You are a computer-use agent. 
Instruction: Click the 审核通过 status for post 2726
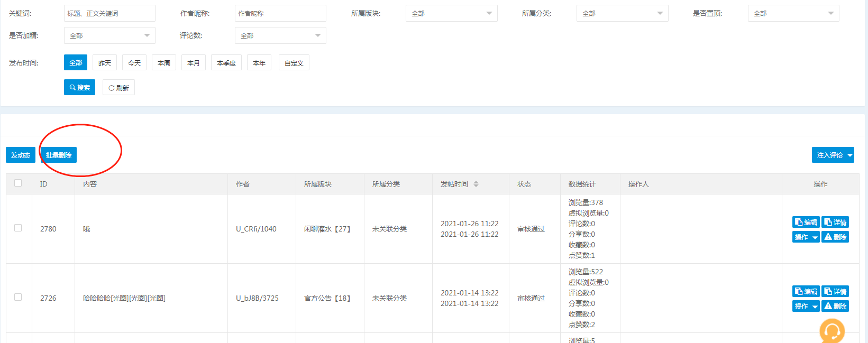click(531, 298)
